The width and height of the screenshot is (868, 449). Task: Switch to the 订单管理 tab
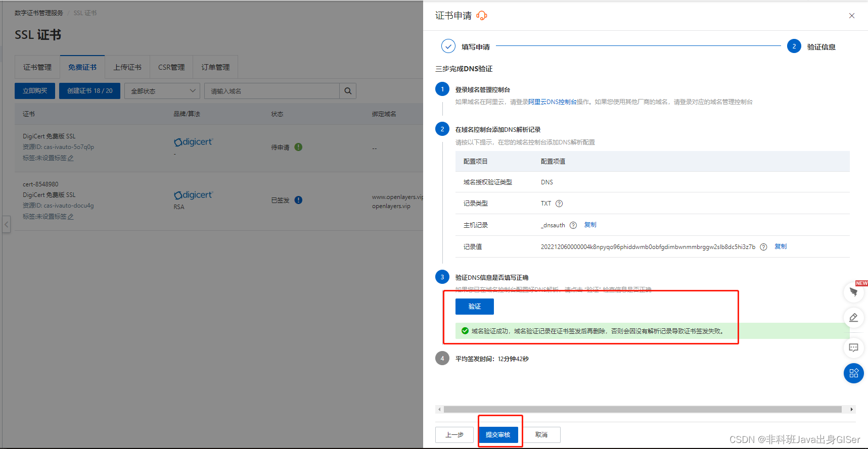(215, 67)
